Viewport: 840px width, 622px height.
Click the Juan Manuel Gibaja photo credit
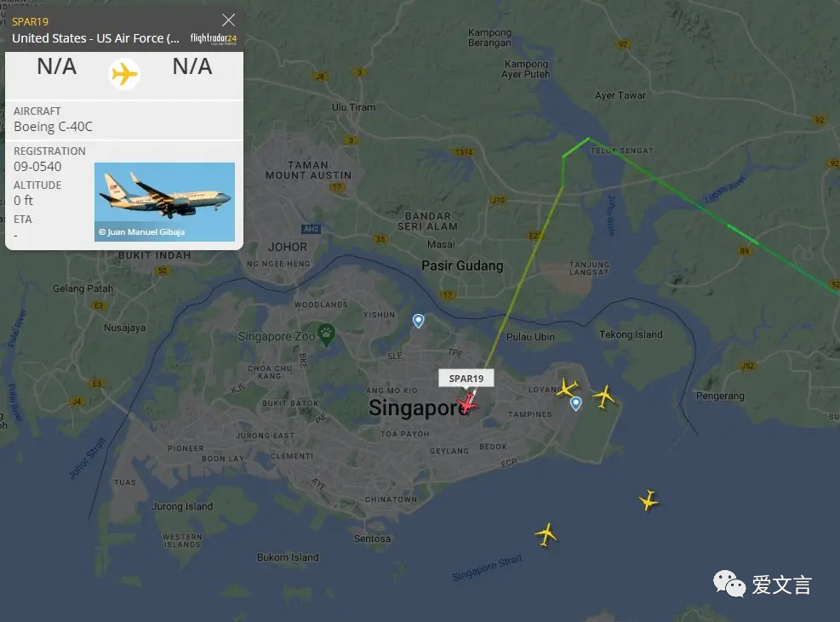pyautogui.click(x=141, y=232)
